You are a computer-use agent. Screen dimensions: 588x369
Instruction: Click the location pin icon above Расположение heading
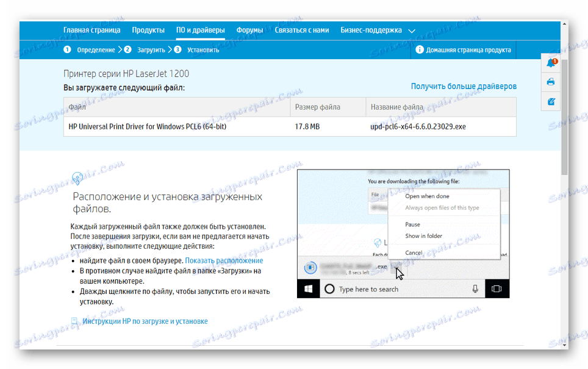77,179
